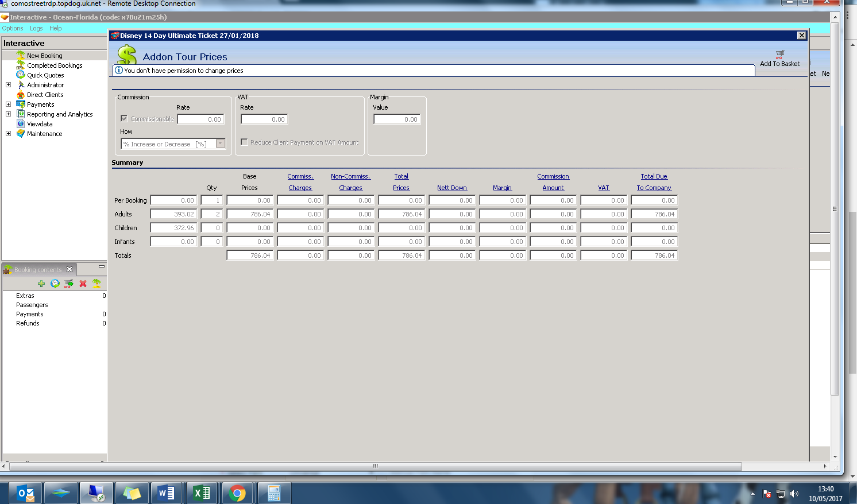Click the Total Prices column link

pos(401,182)
